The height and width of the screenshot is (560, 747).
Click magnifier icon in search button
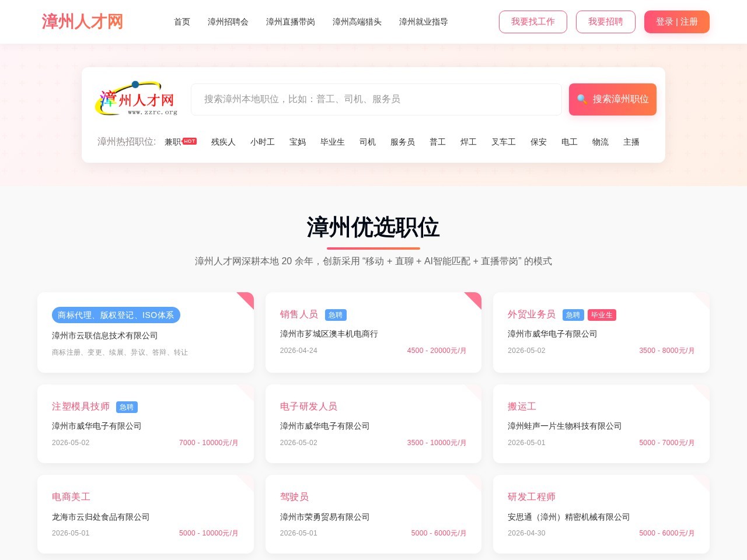click(x=582, y=99)
